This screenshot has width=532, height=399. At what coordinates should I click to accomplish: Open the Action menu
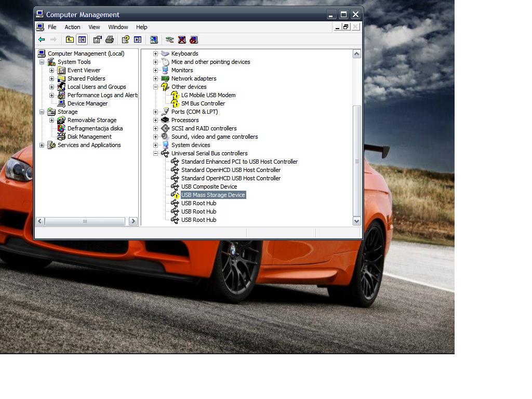[72, 27]
